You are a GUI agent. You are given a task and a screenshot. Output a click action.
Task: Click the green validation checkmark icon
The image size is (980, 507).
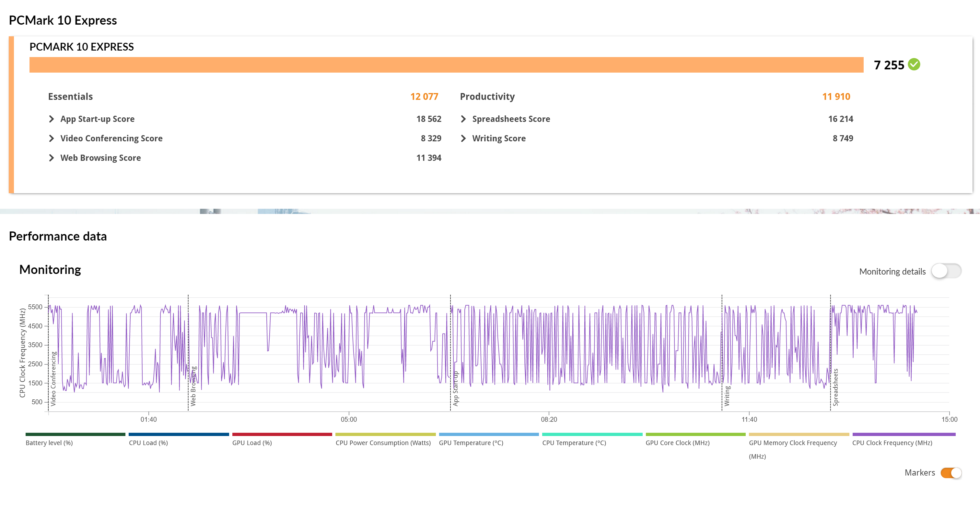(x=914, y=65)
